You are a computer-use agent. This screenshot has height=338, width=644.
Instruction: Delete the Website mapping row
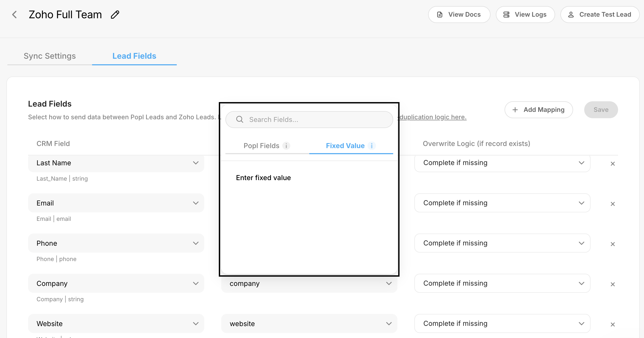613,325
